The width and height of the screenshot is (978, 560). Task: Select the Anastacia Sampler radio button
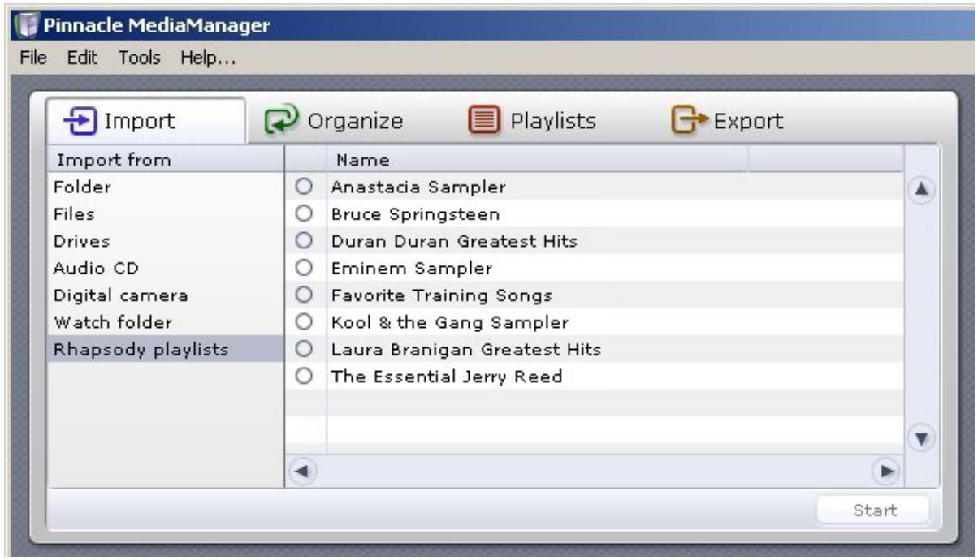tap(305, 187)
